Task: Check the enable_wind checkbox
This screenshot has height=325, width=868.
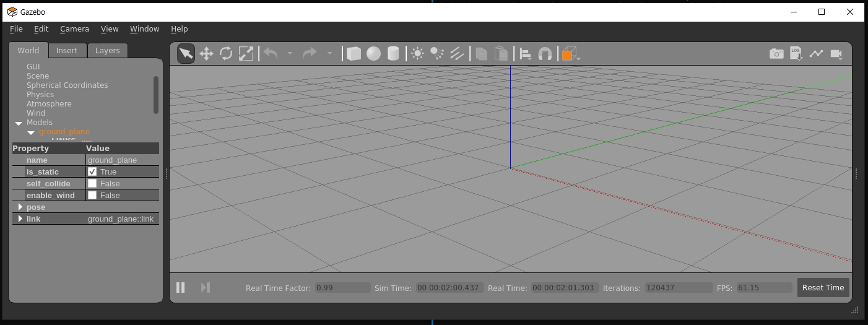Action: pos(92,195)
